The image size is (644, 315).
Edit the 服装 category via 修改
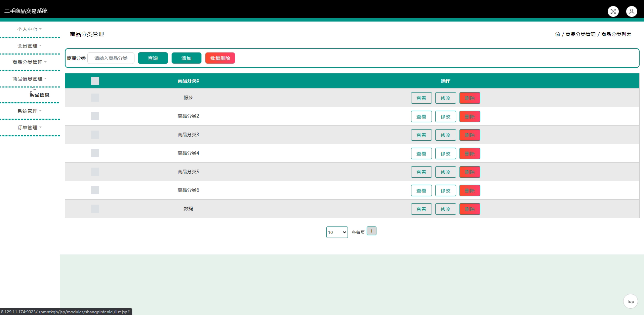tap(446, 98)
